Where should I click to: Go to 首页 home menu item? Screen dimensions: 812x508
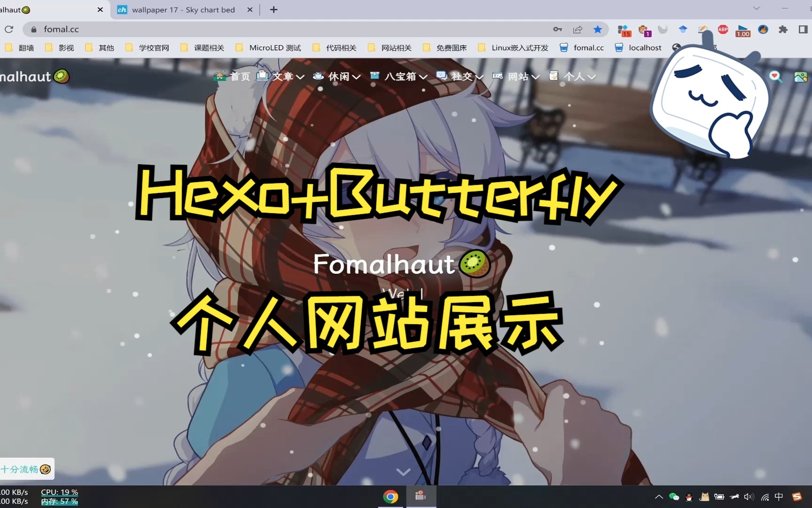tap(232, 76)
